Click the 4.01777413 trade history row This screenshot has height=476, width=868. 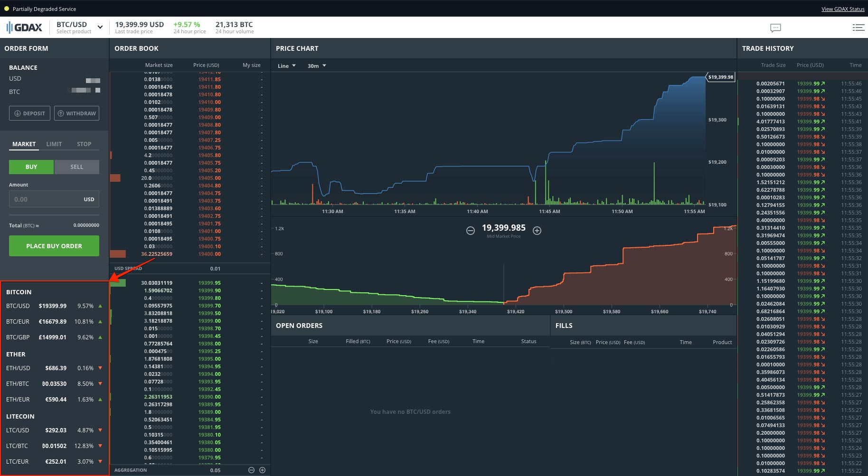pos(802,121)
